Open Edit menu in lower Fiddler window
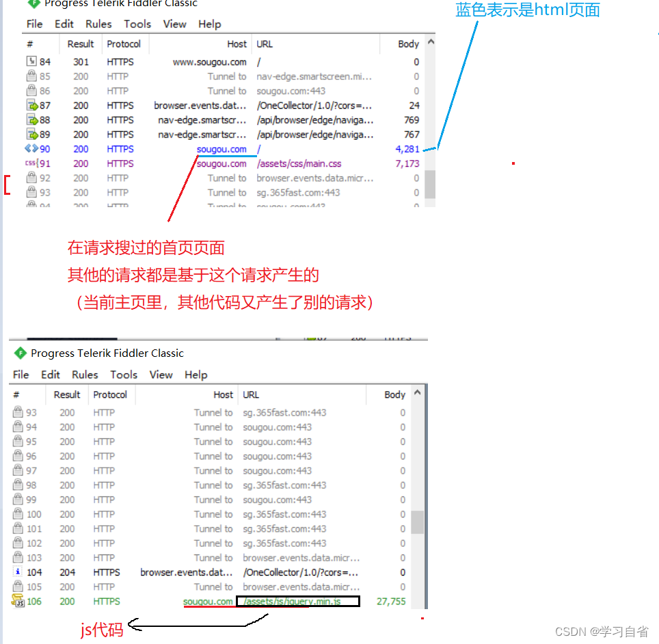659x644 pixels. coord(51,375)
